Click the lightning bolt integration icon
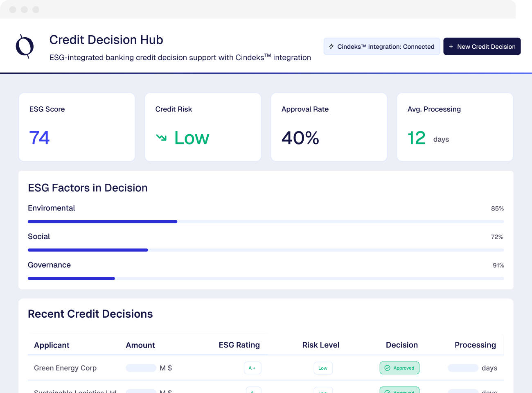Screen dimensions: 532x393 point(331,47)
